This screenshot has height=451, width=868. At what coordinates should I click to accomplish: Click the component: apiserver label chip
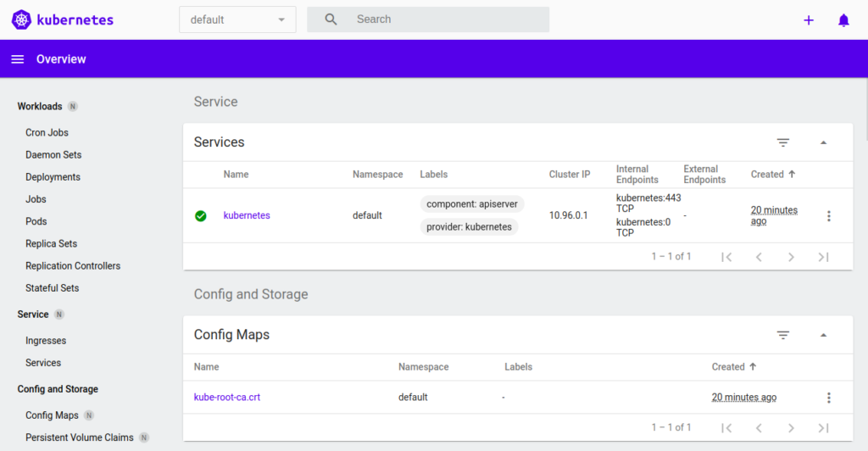coord(471,204)
